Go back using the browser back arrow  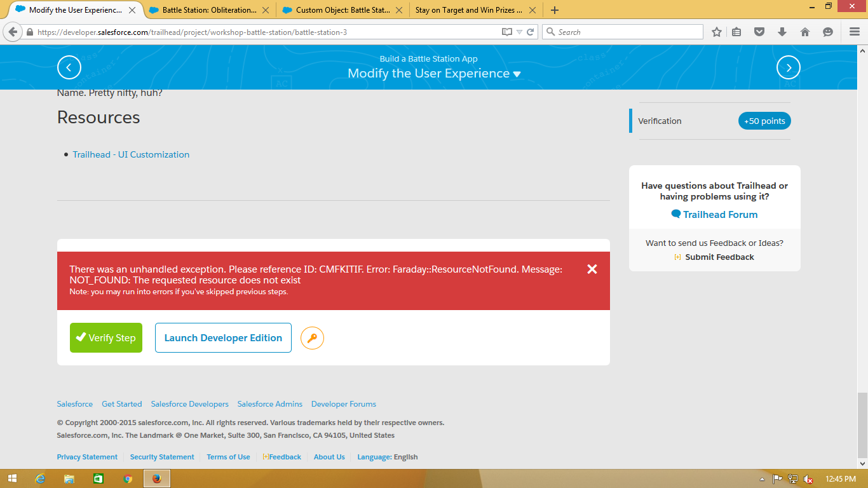(x=13, y=32)
